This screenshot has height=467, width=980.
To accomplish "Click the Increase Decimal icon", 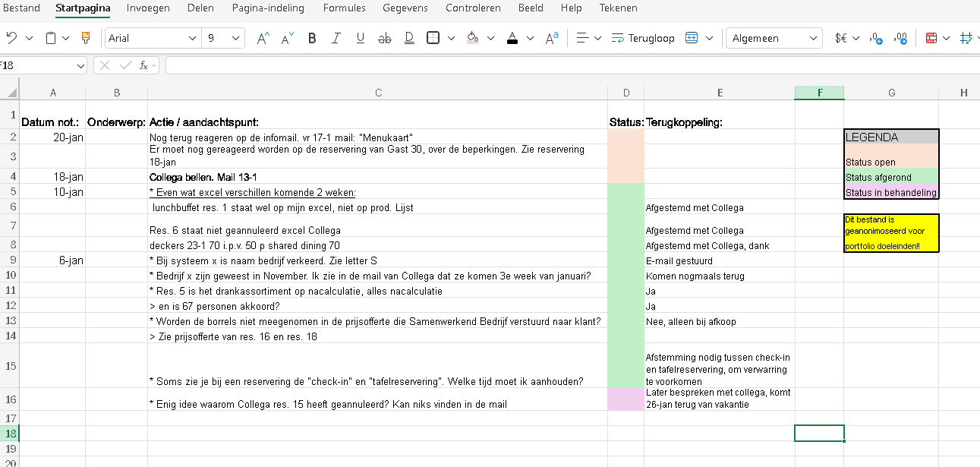I will [901, 38].
